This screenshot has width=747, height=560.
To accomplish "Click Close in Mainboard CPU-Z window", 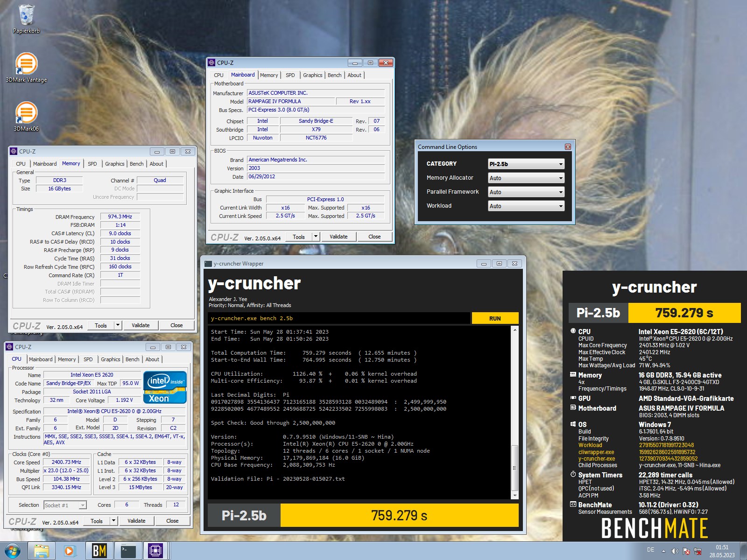I will (x=374, y=237).
